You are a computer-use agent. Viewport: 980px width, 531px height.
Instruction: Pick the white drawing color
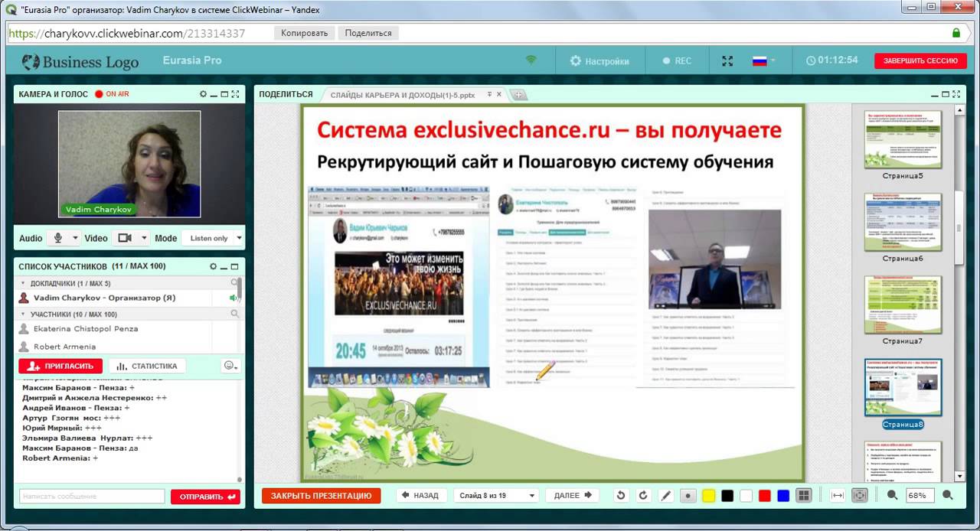pyautogui.click(x=746, y=496)
